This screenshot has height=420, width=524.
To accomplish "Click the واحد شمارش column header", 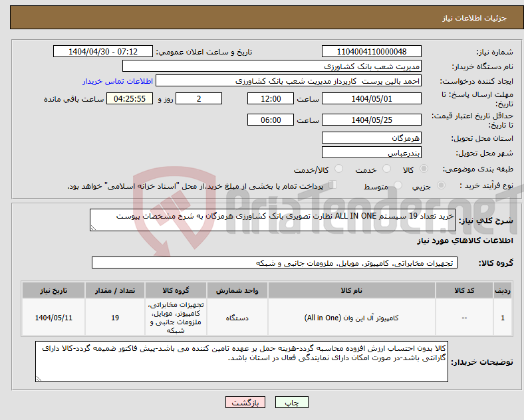I will [x=237, y=290].
